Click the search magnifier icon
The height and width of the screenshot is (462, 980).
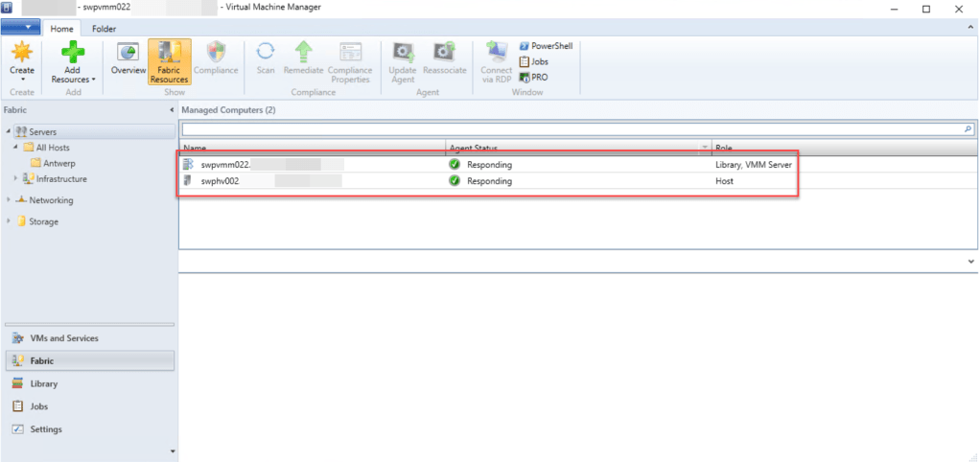pyautogui.click(x=968, y=128)
